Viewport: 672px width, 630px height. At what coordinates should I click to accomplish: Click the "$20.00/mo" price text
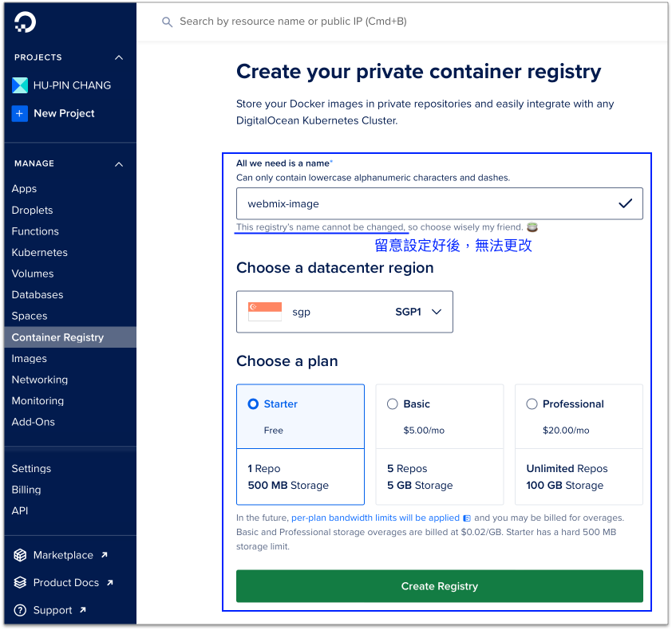[x=566, y=431]
